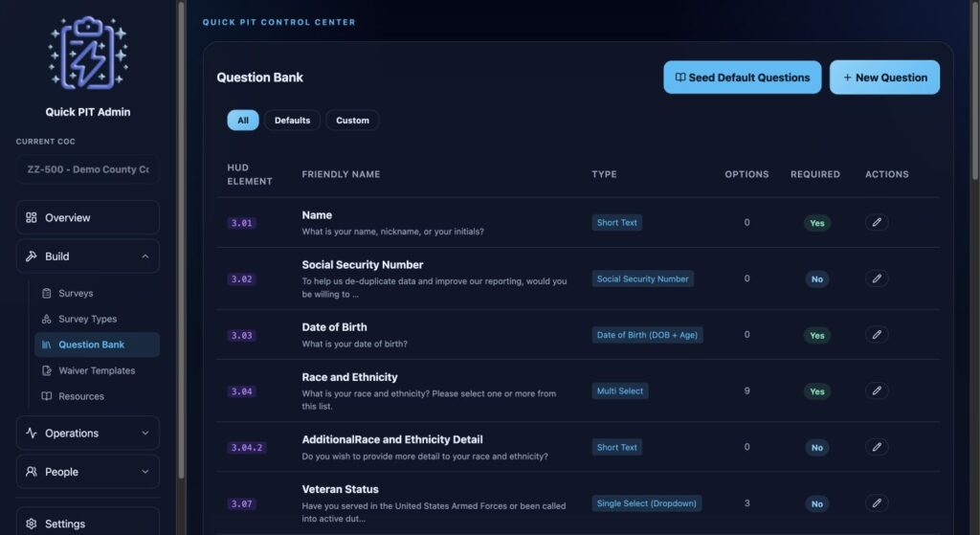Click the Options column header
Image resolution: width=980 pixels, height=535 pixels.
point(746,174)
